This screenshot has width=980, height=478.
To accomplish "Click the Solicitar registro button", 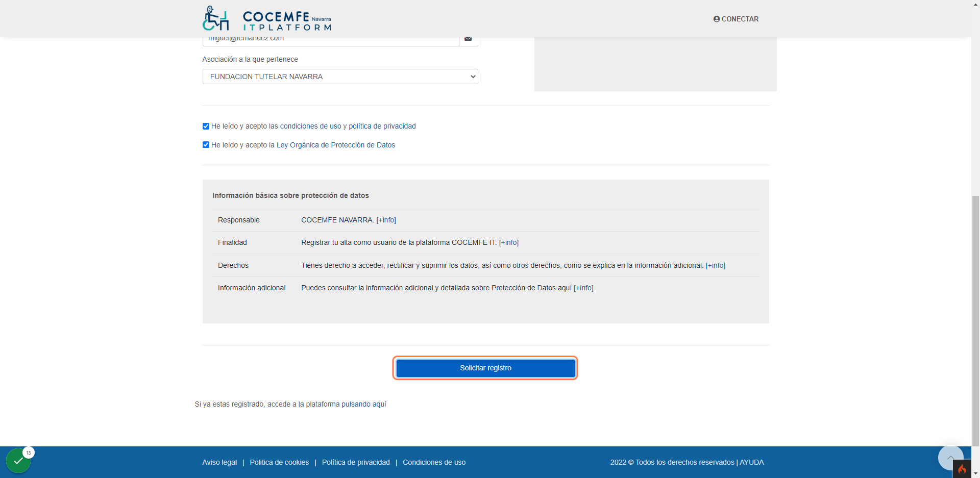I will (485, 368).
